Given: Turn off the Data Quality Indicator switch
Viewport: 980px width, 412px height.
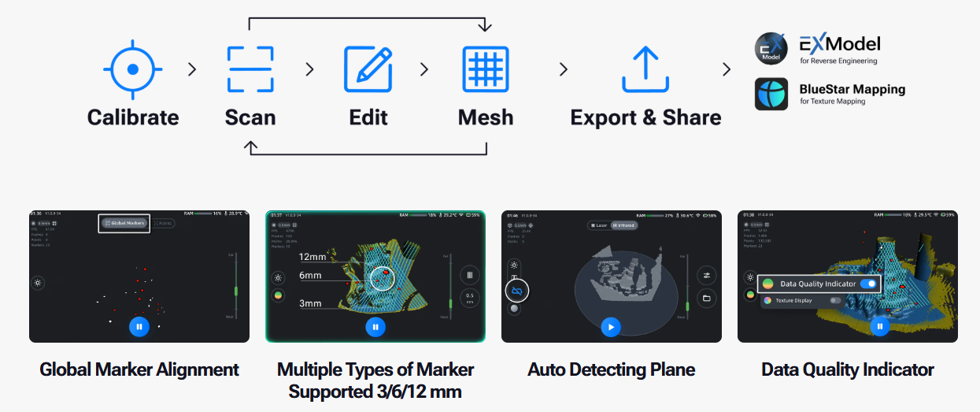Looking at the screenshot, I should 869,284.
